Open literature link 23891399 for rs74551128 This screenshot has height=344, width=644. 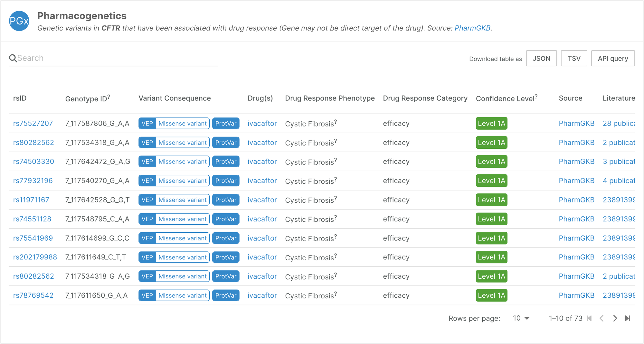pos(619,219)
